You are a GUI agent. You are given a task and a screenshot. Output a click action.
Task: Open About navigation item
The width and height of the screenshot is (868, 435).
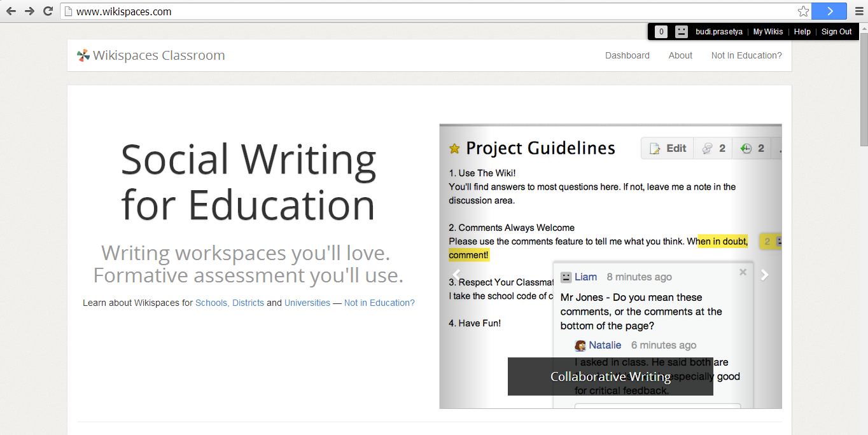pos(680,55)
